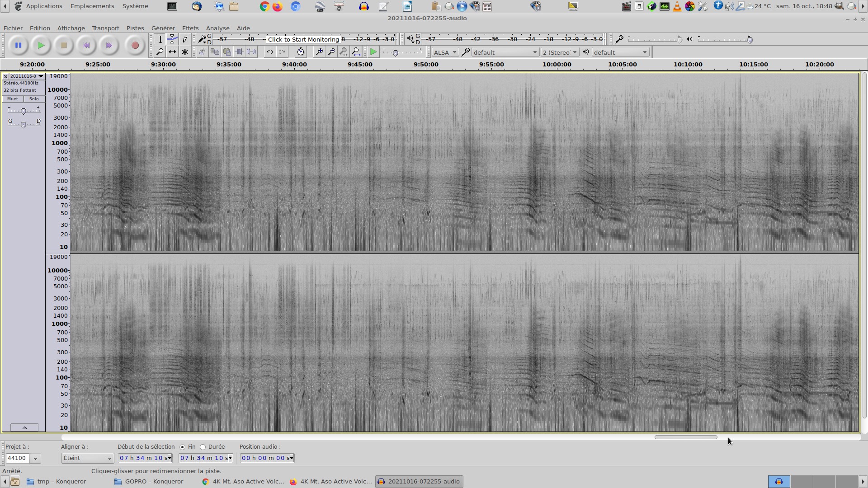Open the Sync-Lock clock icon
The image size is (868, 488).
(301, 52)
